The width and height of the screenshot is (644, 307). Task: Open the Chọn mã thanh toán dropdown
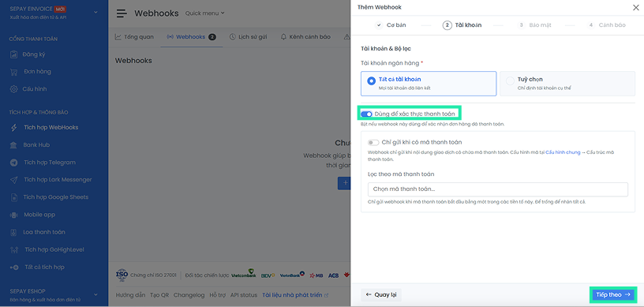(x=498, y=189)
